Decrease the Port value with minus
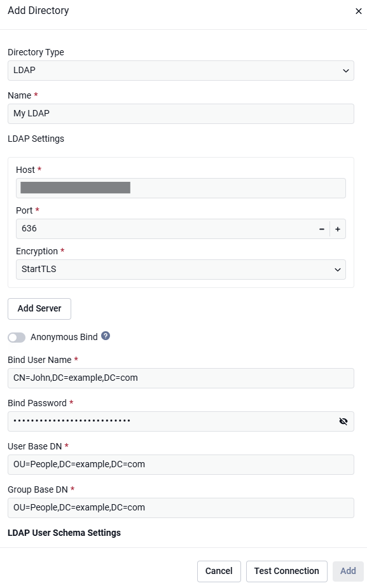 tap(322, 229)
